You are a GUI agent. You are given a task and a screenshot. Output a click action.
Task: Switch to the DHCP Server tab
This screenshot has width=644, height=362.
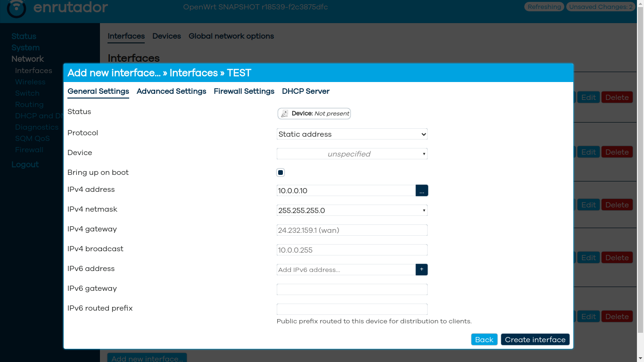pyautogui.click(x=305, y=91)
